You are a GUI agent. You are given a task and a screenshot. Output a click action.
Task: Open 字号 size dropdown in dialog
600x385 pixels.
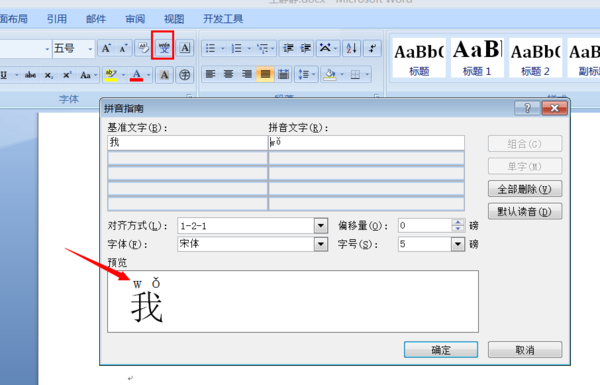coord(458,244)
